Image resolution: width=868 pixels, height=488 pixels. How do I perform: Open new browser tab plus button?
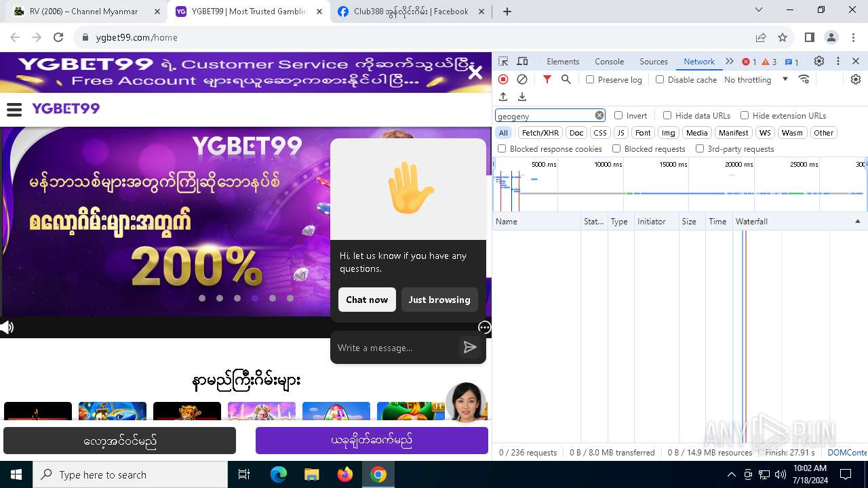507,12
